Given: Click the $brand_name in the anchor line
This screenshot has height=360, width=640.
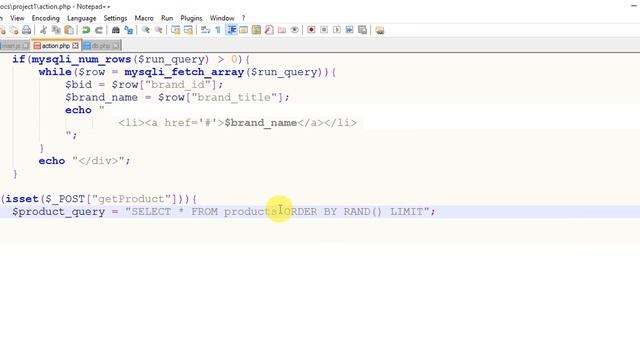Looking at the screenshot, I should [x=261, y=123].
